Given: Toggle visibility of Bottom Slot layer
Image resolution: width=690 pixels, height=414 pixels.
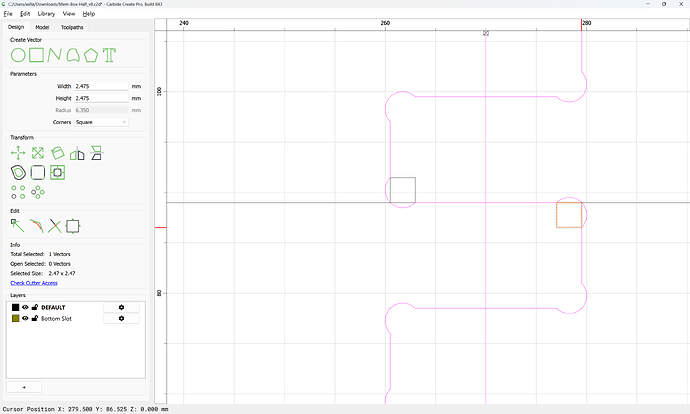Looking at the screenshot, I should (x=25, y=319).
